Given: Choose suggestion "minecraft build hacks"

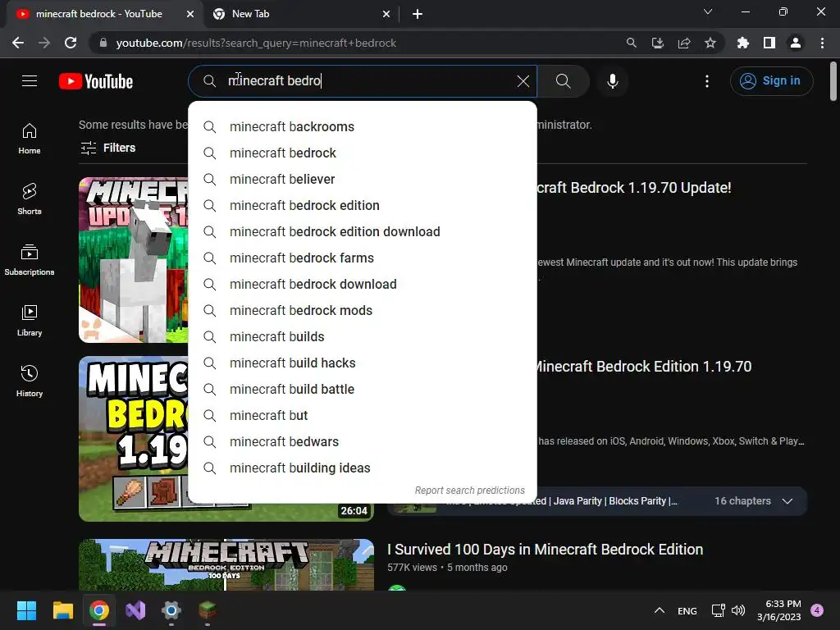Looking at the screenshot, I should [x=362, y=363].
